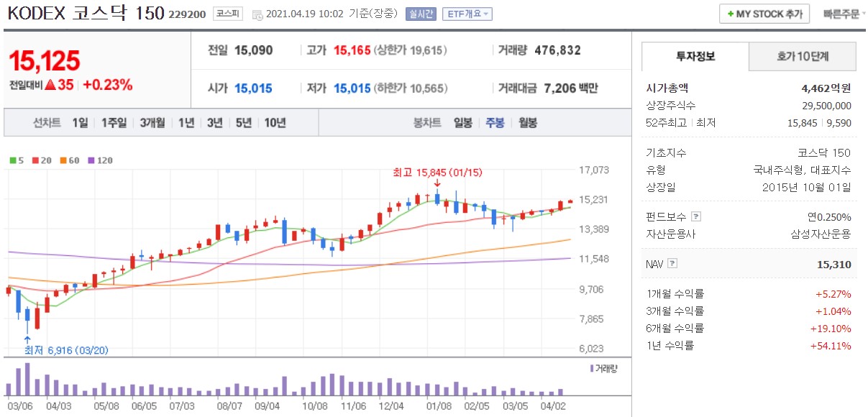Switch to the 투자정보 tab
Viewport: 868px width, 417px height.
(695, 56)
